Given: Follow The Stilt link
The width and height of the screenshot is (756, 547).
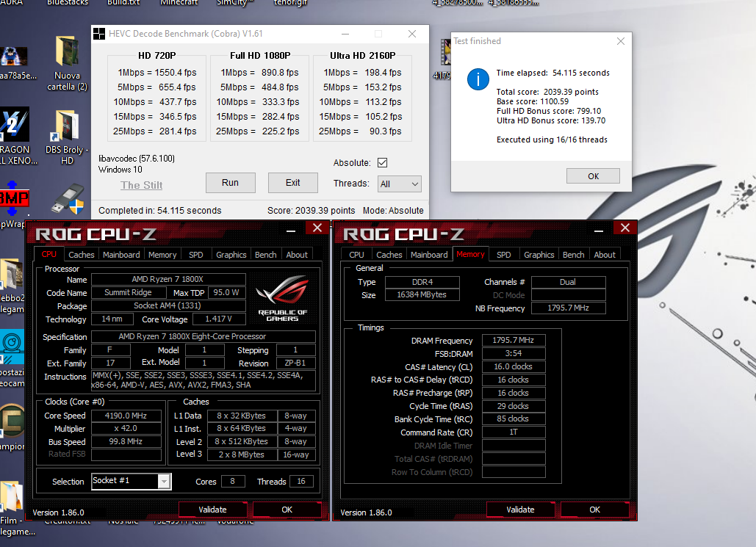Looking at the screenshot, I should tap(141, 185).
